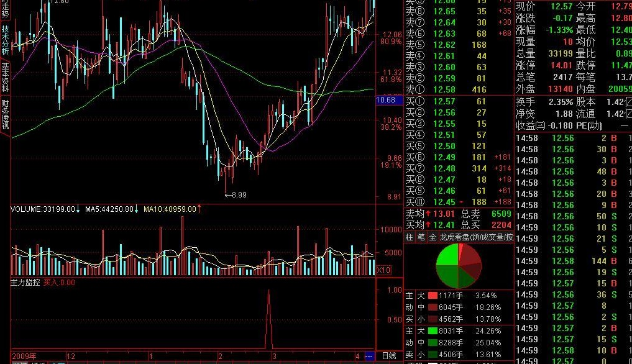Click the 9.66 19.1% price axis label
Image resolution: width=632 pixels, height=364 pixels.
(392, 162)
